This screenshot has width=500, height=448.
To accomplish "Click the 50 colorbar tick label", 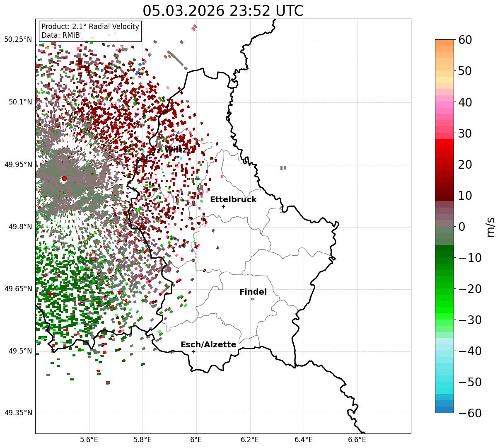I will pyautogui.click(x=465, y=71).
